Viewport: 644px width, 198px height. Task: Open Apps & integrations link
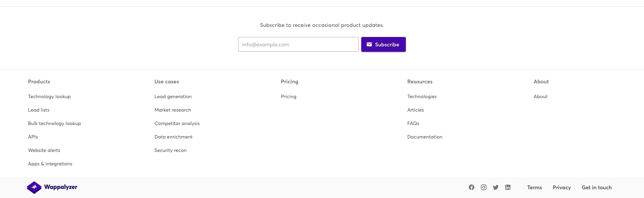point(50,164)
